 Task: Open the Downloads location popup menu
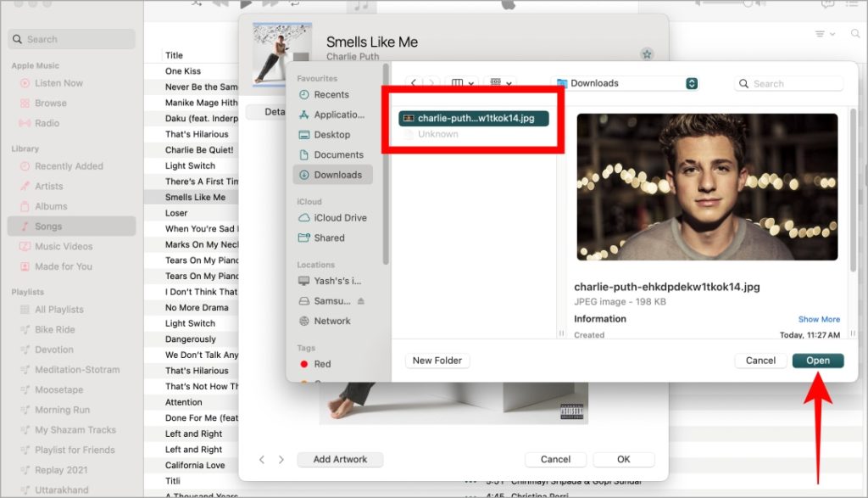[x=626, y=83]
